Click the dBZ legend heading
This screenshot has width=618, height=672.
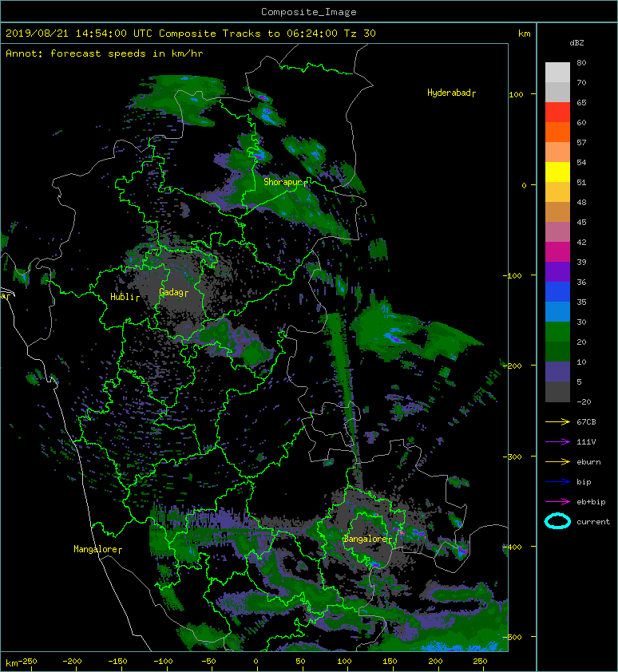coord(576,43)
